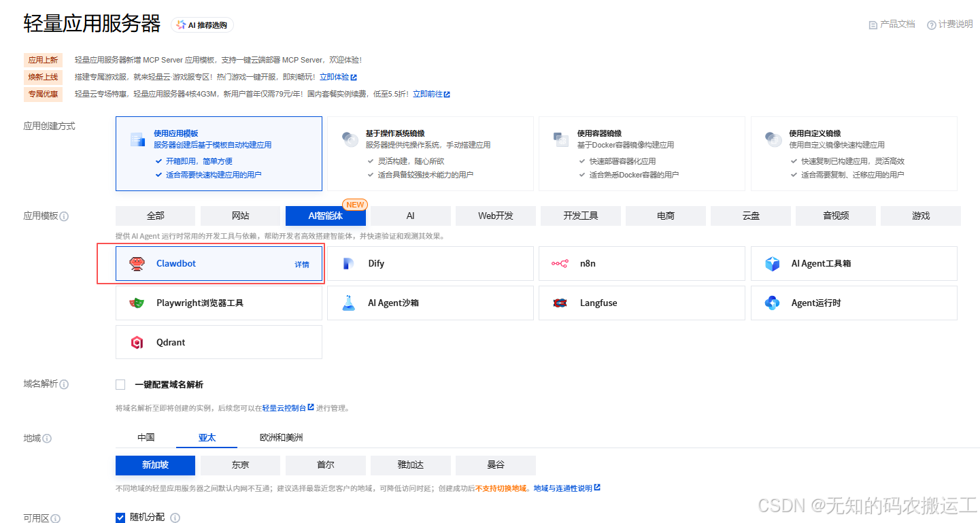Click the help icon after 随机分配
The height and width of the screenshot is (523, 980).
pyautogui.click(x=175, y=518)
